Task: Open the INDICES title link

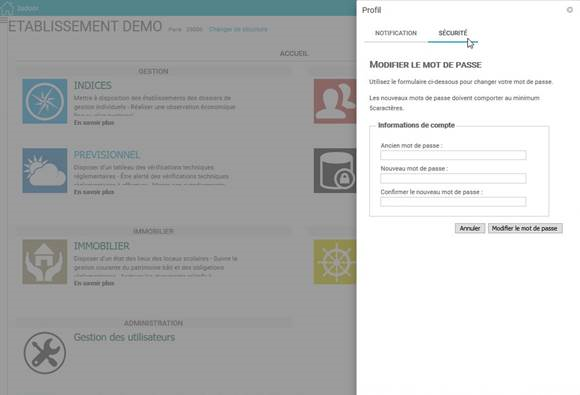Action: point(93,85)
